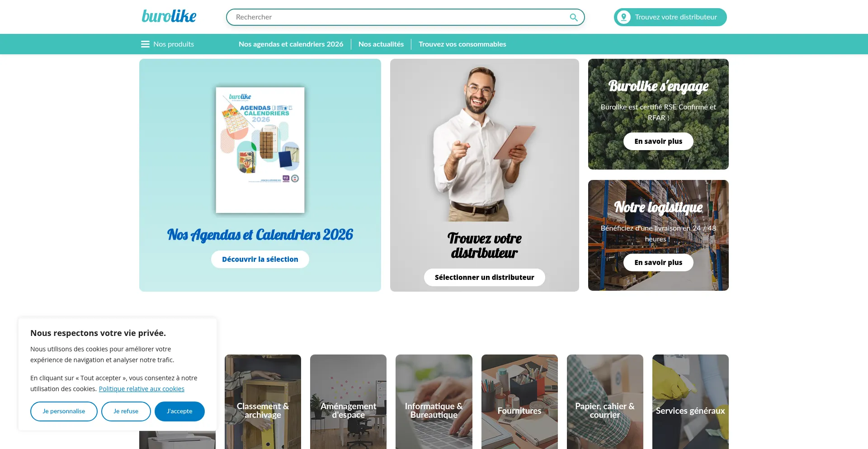
Task: Click Découvrir la sélection button
Action: pyautogui.click(x=260, y=259)
